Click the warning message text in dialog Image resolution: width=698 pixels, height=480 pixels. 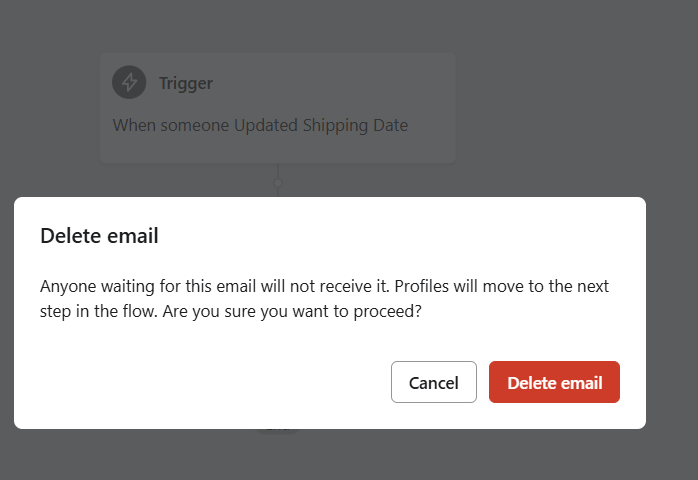324,298
